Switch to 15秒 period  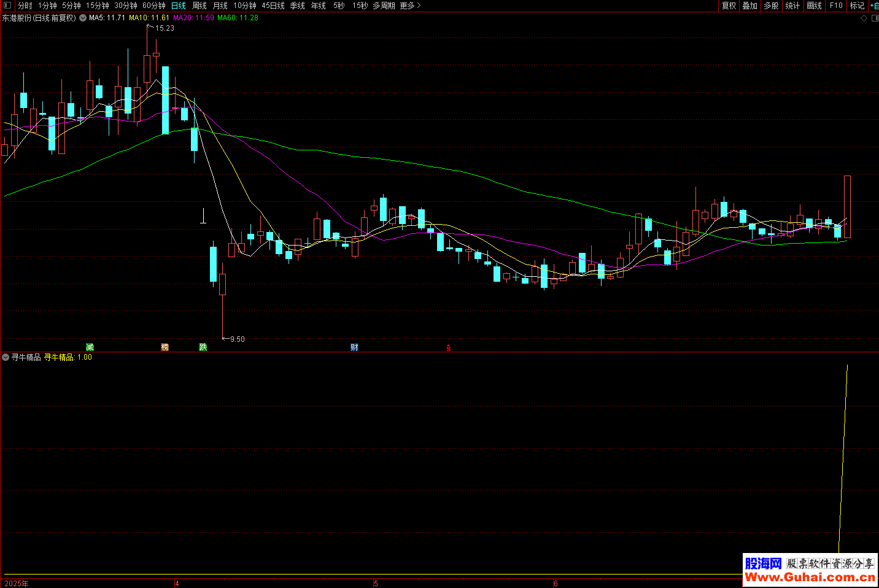click(x=360, y=6)
